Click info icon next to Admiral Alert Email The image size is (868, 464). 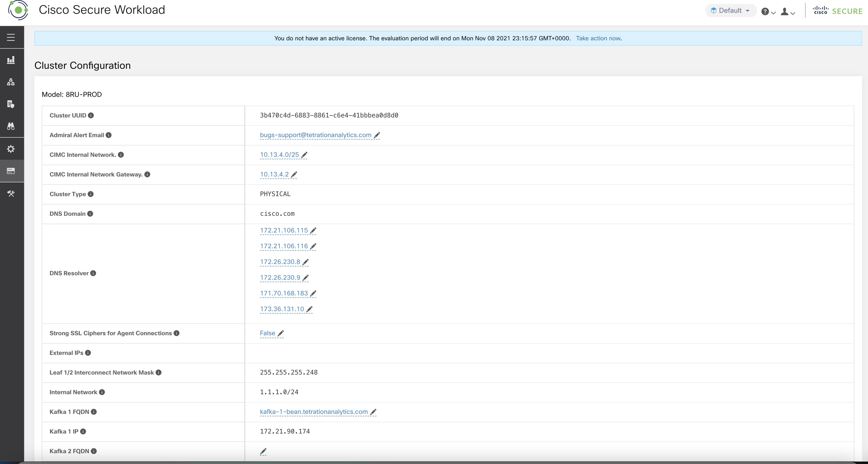pyautogui.click(x=109, y=135)
